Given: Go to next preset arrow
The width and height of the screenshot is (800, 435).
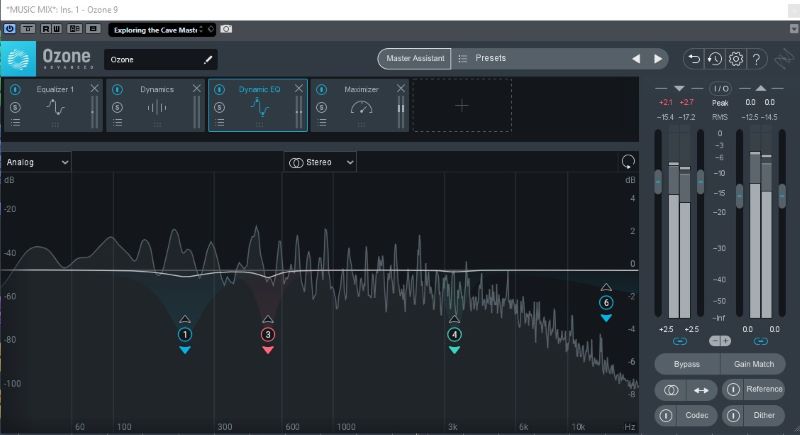Looking at the screenshot, I should tap(658, 59).
